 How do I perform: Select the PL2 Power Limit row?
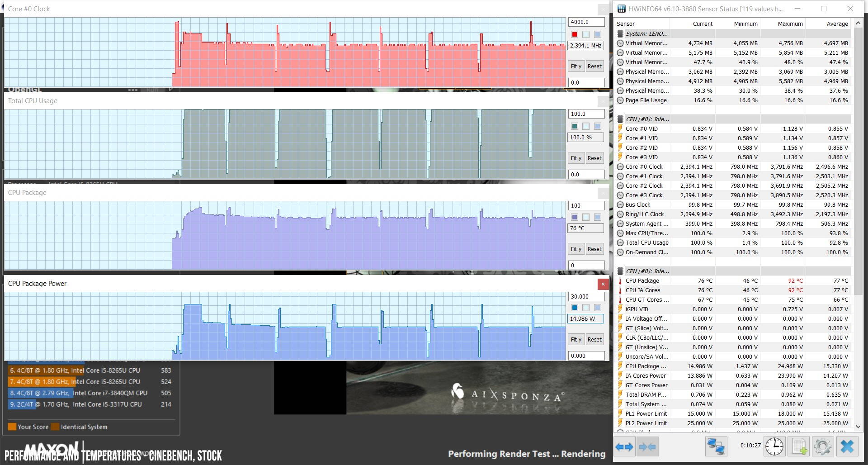tap(733, 423)
